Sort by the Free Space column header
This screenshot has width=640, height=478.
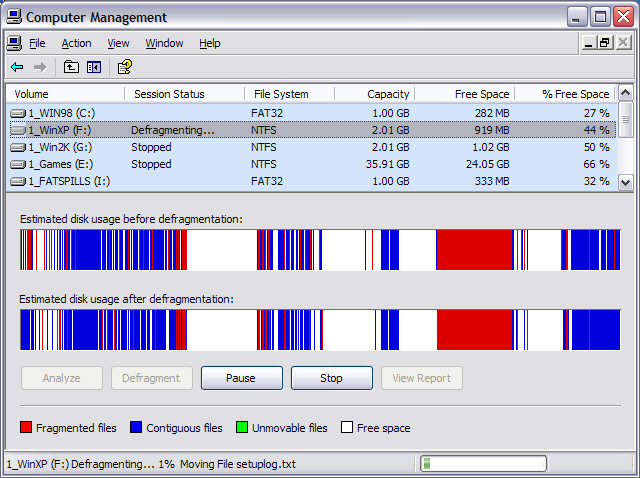pyautogui.click(x=464, y=94)
